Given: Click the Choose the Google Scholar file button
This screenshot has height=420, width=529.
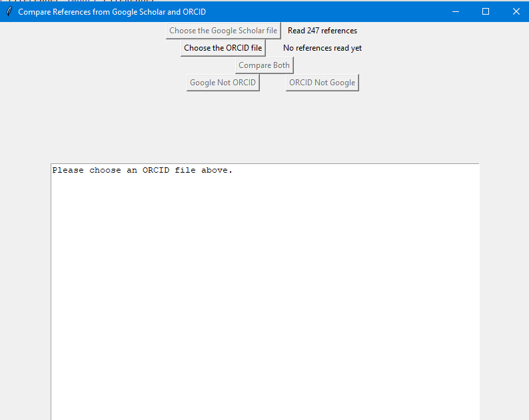Looking at the screenshot, I should tap(223, 31).
